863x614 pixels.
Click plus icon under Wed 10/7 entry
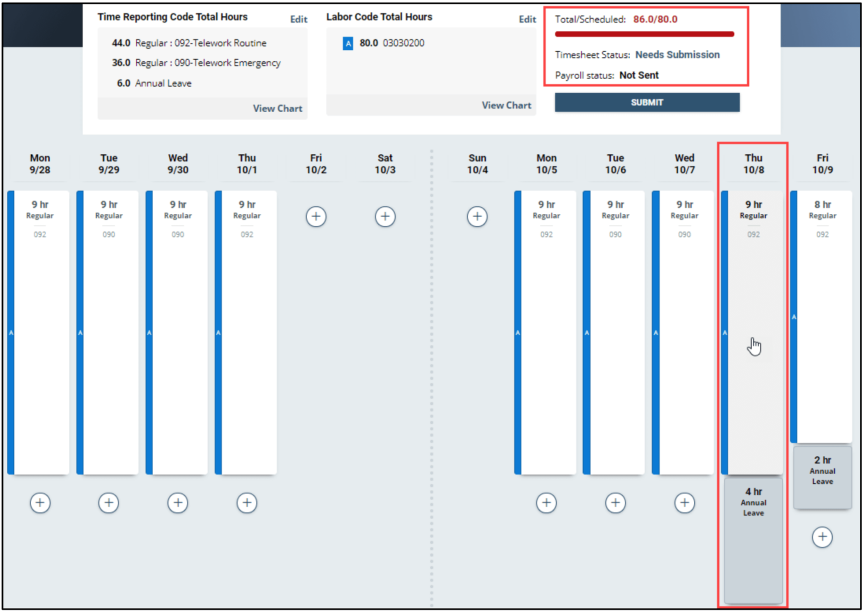684,503
